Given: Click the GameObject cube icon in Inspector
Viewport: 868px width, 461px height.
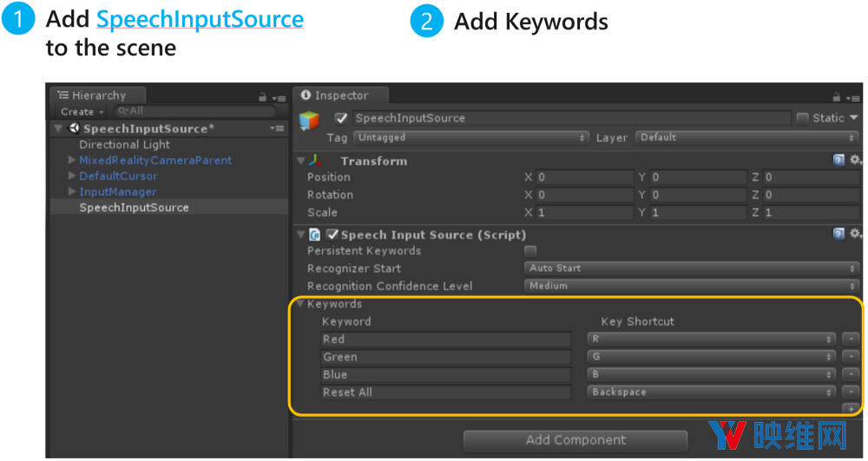Looking at the screenshot, I should coord(309,122).
